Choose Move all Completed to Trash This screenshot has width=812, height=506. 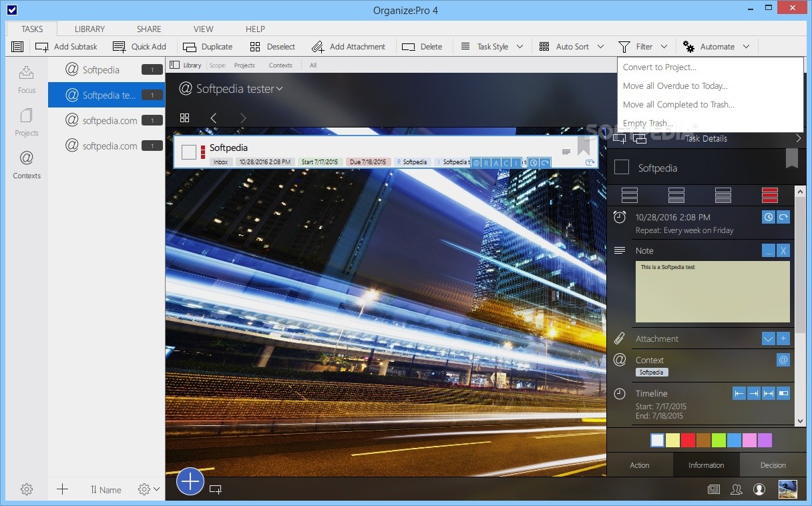coord(678,104)
